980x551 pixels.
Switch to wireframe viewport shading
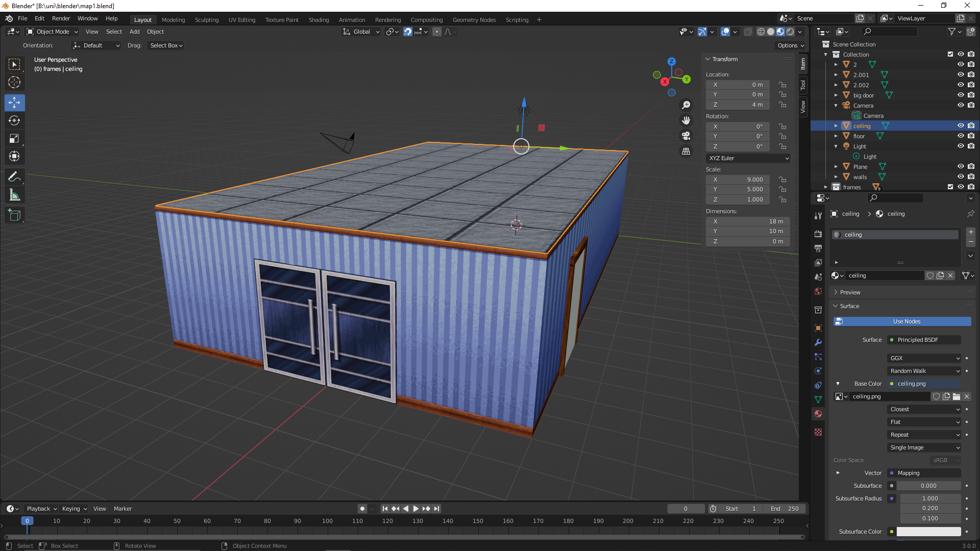[x=761, y=32]
